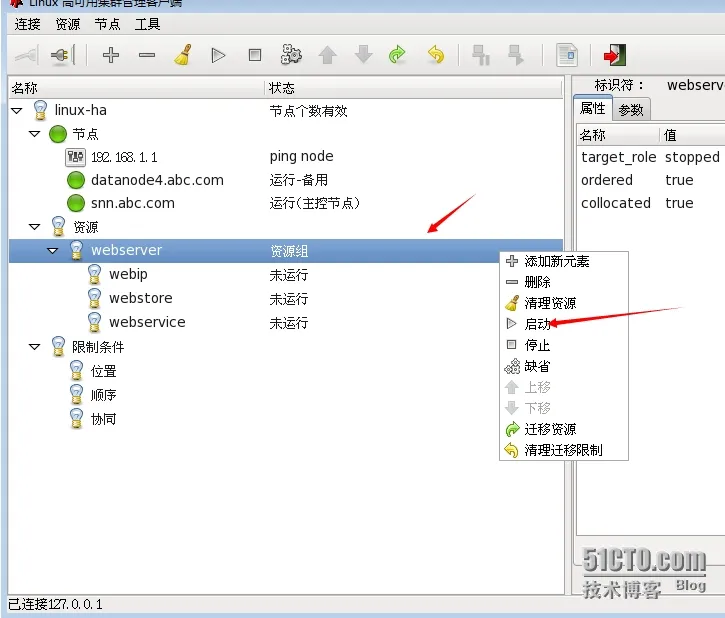Click the lightbulb icon beside webstore

tap(94, 298)
